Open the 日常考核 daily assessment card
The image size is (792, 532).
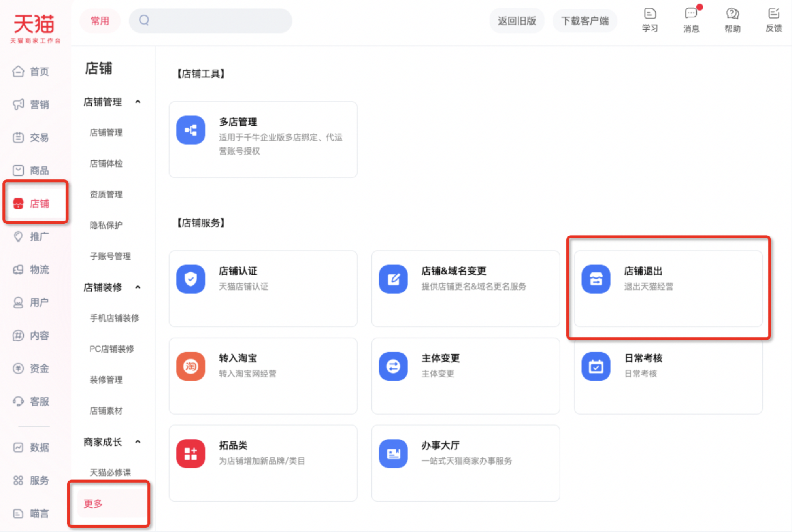668,376
